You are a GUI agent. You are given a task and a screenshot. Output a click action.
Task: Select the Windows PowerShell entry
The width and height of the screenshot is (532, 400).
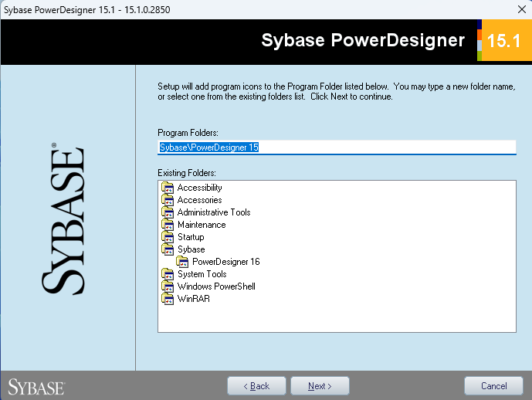click(x=216, y=286)
